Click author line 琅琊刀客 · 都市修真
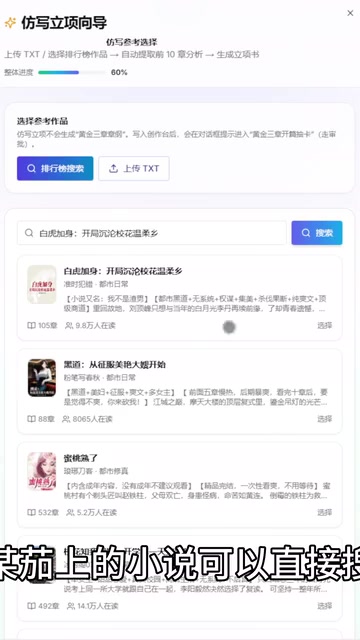The image size is (360, 640). point(96,471)
